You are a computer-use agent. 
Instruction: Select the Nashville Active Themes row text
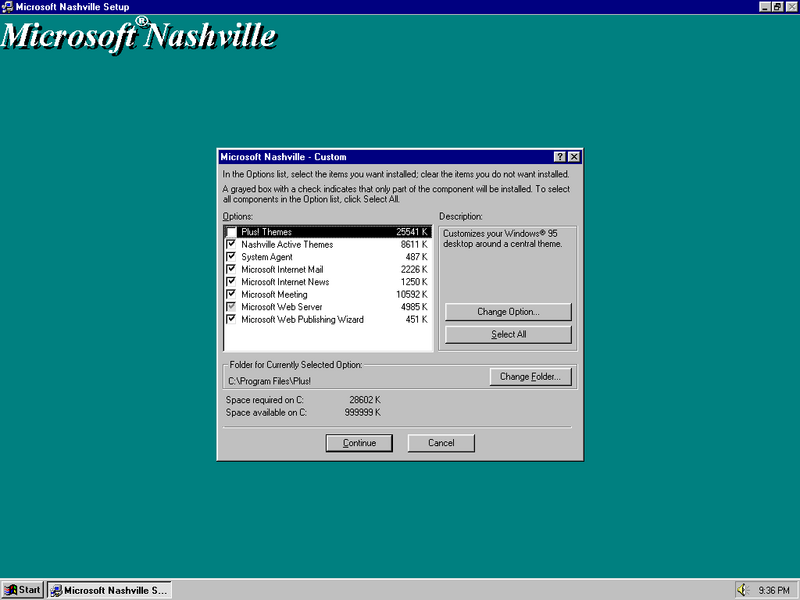(x=287, y=244)
